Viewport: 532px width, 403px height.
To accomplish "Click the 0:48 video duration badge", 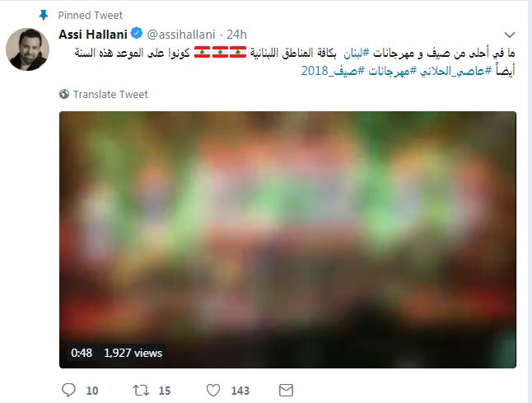I will pyautogui.click(x=82, y=353).
